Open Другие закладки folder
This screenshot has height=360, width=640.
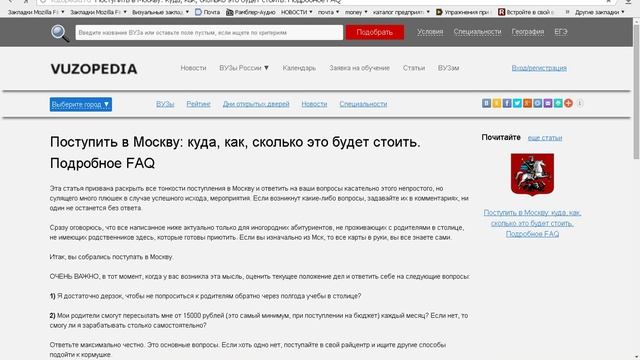600,12
